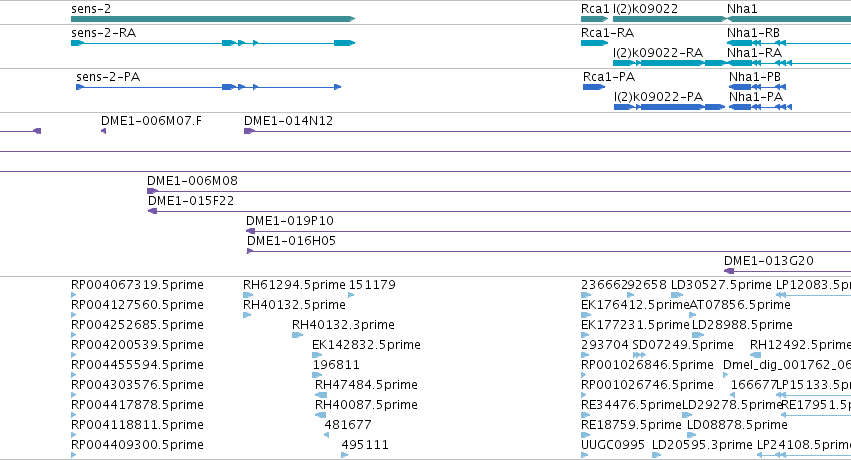
Task: Click the RP004252685.5prime EST label
Action: coord(137,325)
